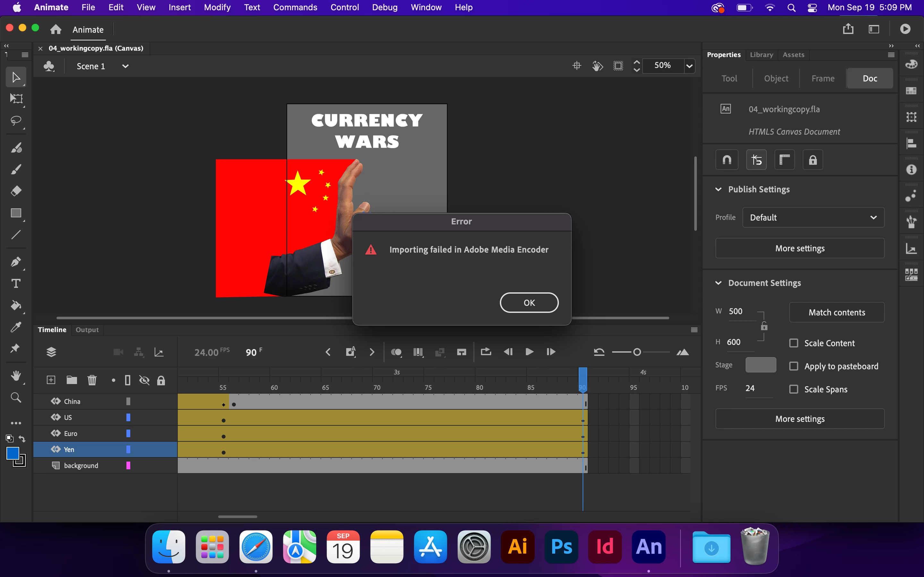Viewport: 924px width, 577px height.
Task: Select the Lasso tool
Action: 16,121
